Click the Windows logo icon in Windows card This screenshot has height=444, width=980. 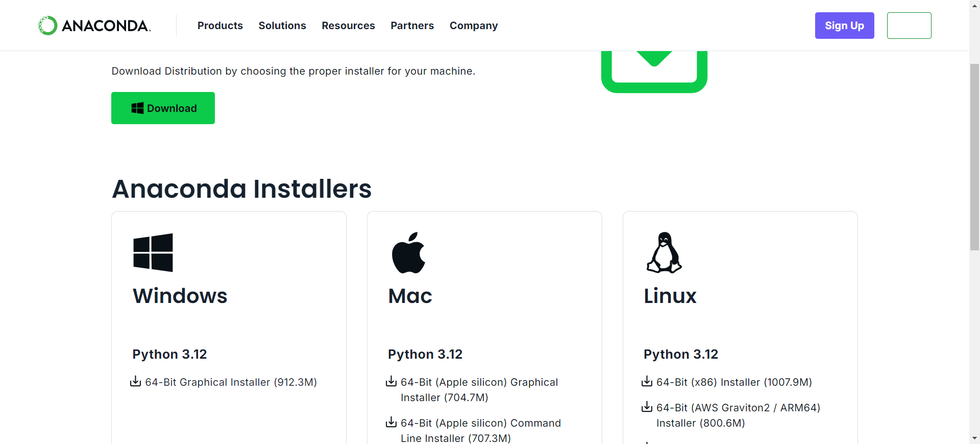click(153, 252)
